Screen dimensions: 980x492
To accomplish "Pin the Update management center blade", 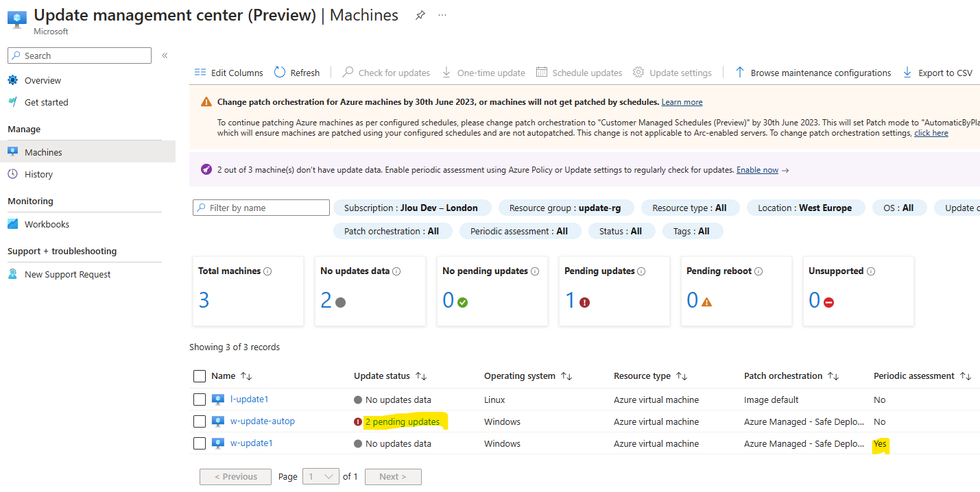I will [x=420, y=16].
